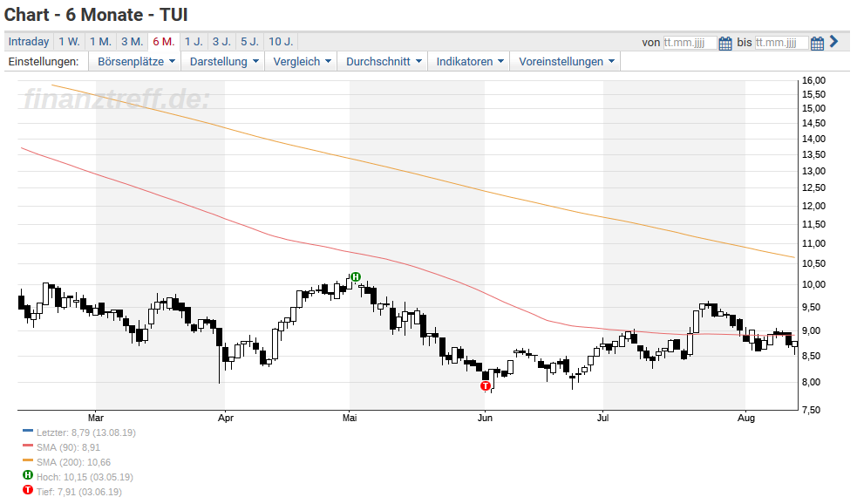The height and width of the screenshot is (504, 857).
Task: Switch to 3 M. timeframe
Action: [133, 42]
